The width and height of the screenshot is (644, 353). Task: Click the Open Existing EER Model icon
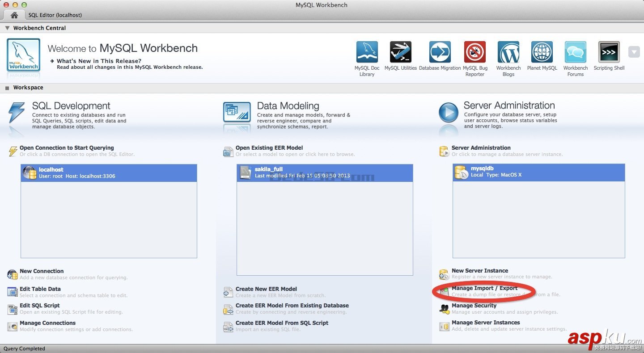(229, 151)
